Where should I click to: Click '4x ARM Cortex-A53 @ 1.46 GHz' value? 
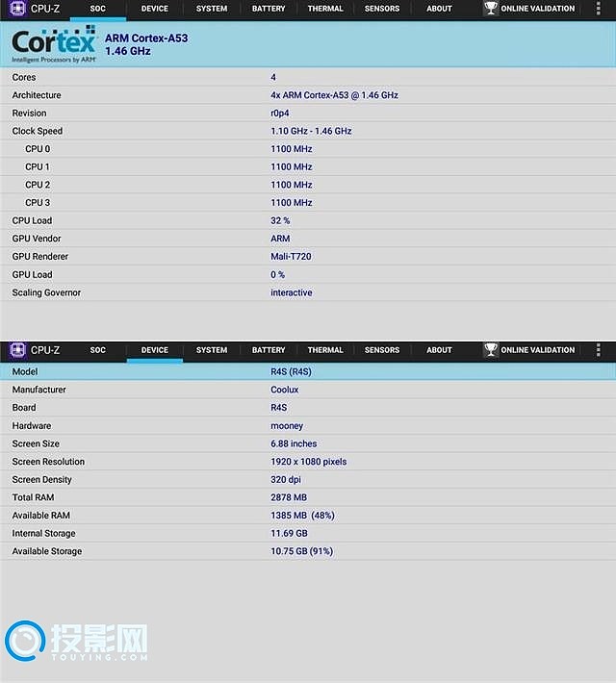point(334,95)
